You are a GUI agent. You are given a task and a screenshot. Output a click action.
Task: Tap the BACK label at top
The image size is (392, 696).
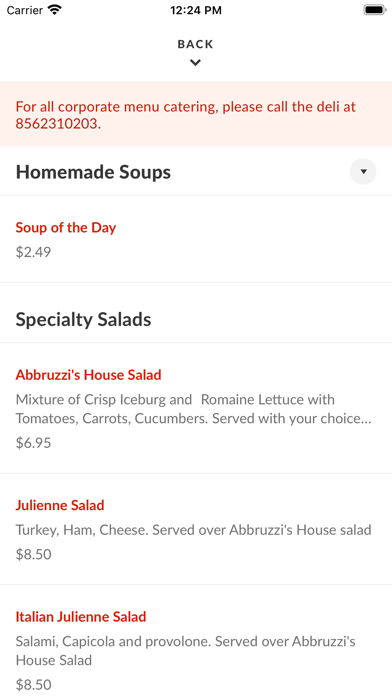click(195, 44)
